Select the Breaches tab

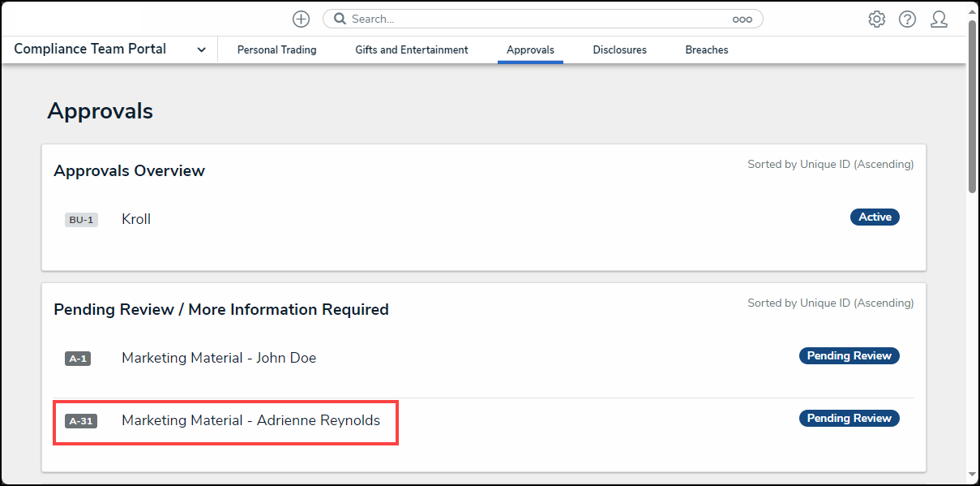coord(706,50)
